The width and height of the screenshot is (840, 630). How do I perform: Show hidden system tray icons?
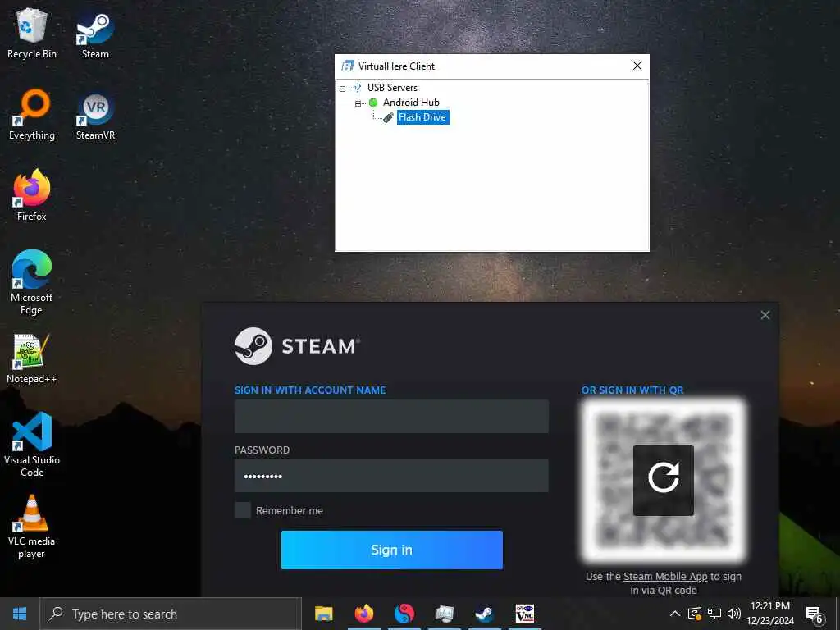coord(675,614)
